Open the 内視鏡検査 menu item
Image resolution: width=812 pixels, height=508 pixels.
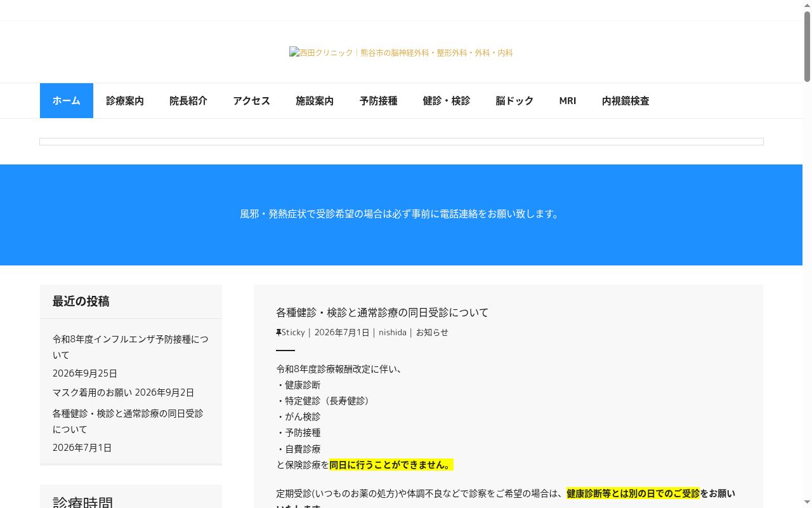point(625,100)
